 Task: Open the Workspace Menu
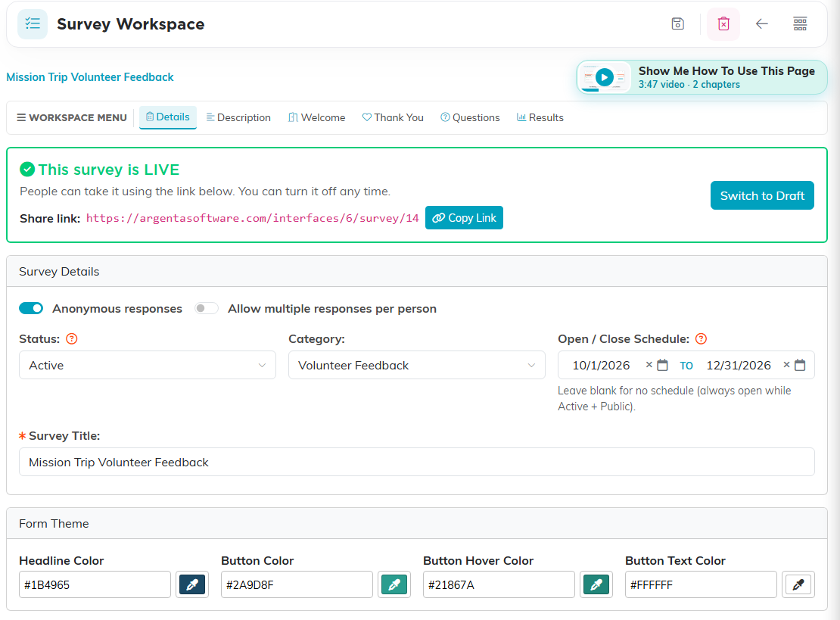tap(72, 117)
